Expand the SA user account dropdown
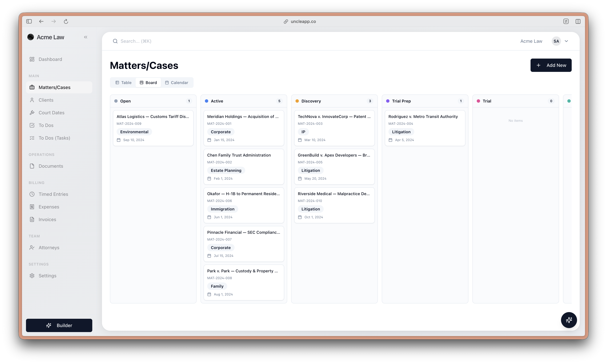 (x=567, y=41)
